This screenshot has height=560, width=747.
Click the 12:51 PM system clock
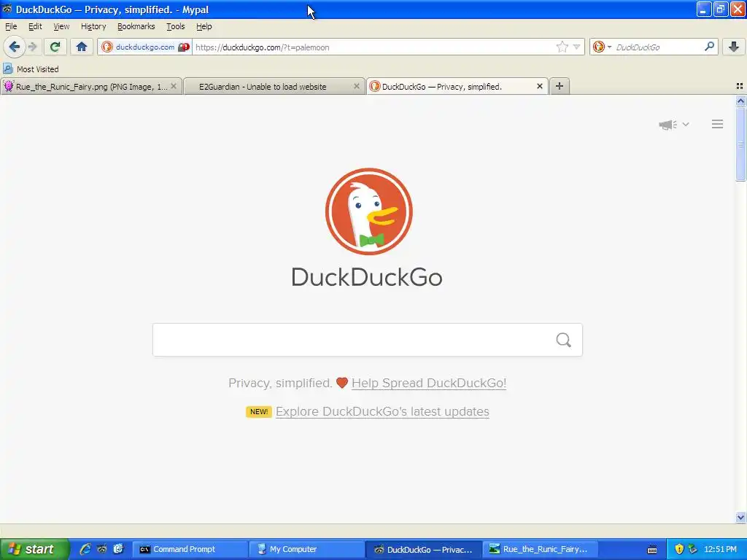pos(720,549)
